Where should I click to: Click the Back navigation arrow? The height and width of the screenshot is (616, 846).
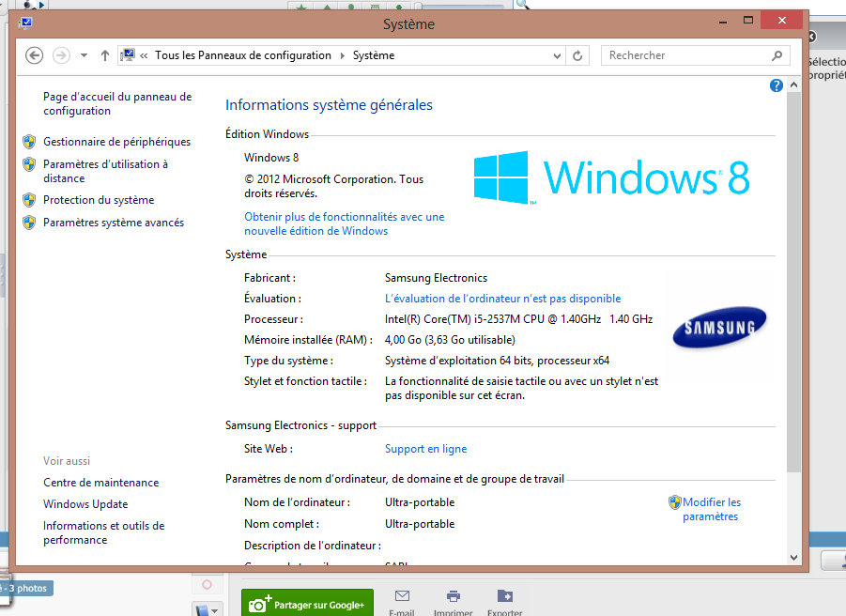(x=34, y=55)
